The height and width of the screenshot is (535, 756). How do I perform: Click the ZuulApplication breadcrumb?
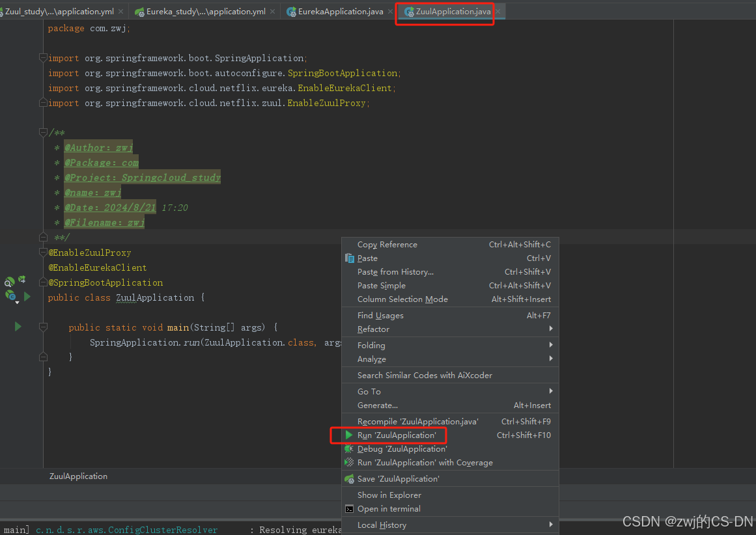point(78,476)
